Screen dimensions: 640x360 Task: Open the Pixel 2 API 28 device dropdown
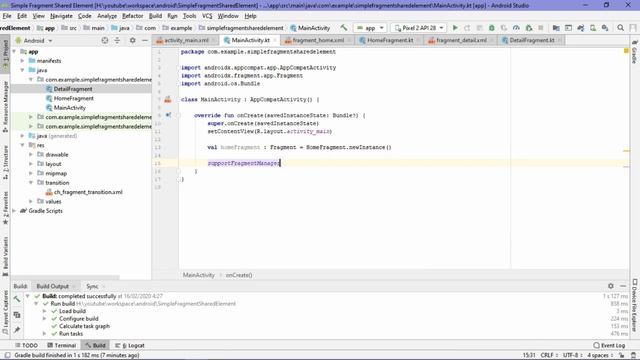419,28
